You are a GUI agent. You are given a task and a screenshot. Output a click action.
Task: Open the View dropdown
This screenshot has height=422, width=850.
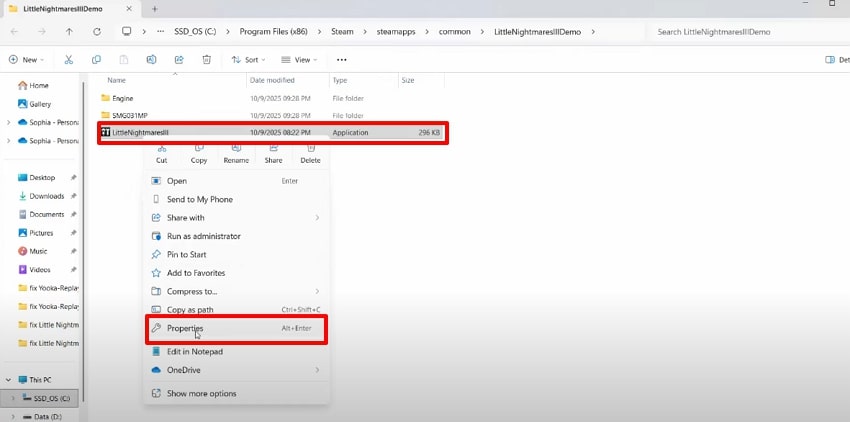[299, 60]
